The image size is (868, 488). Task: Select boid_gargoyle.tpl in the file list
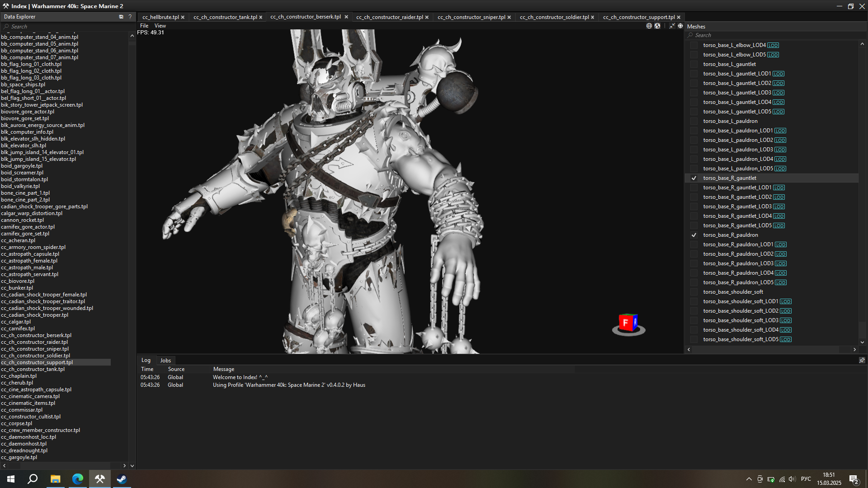(x=22, y=166)
